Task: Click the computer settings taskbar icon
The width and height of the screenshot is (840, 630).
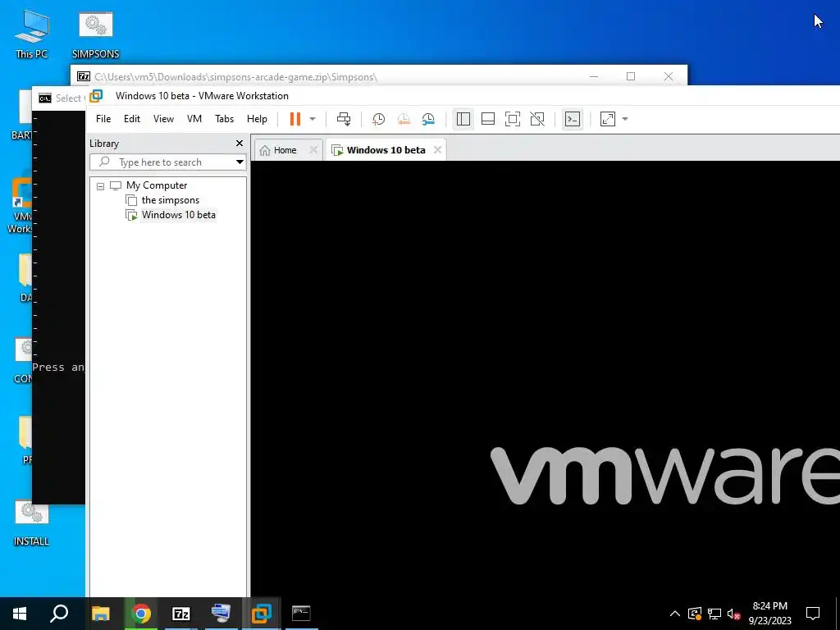Action: pyautogui.click(x=221, y=614)
